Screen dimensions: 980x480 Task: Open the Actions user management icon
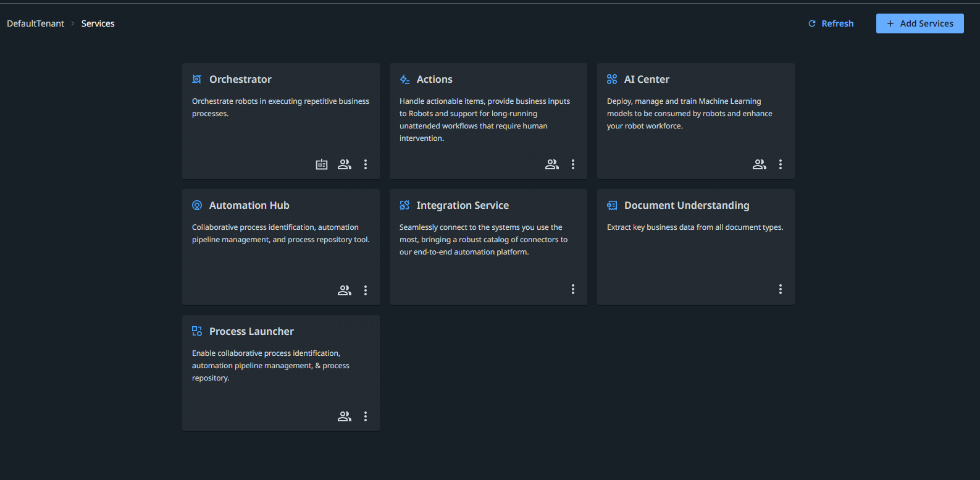(552, 164)
